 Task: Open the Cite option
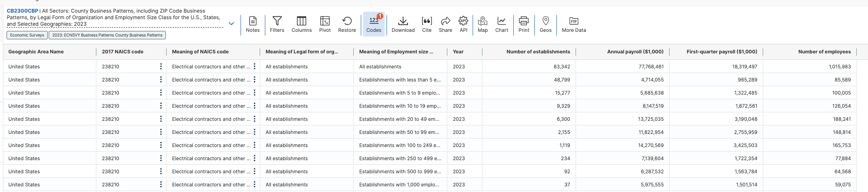coord(427,24)
